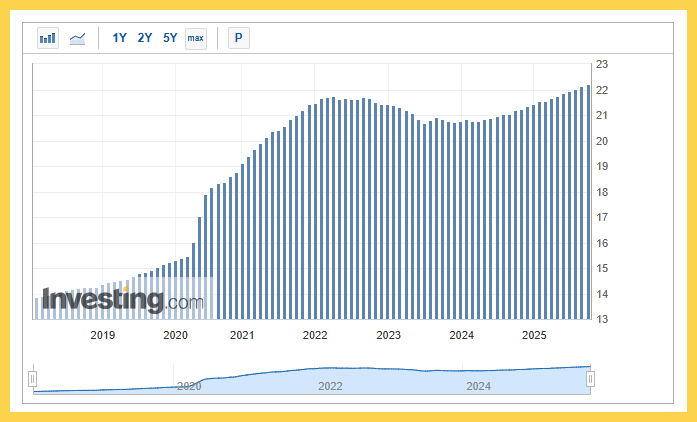The height and width of the screenshot is (422, 697).
Task: Select the max time range button
Action: point(196,39)
